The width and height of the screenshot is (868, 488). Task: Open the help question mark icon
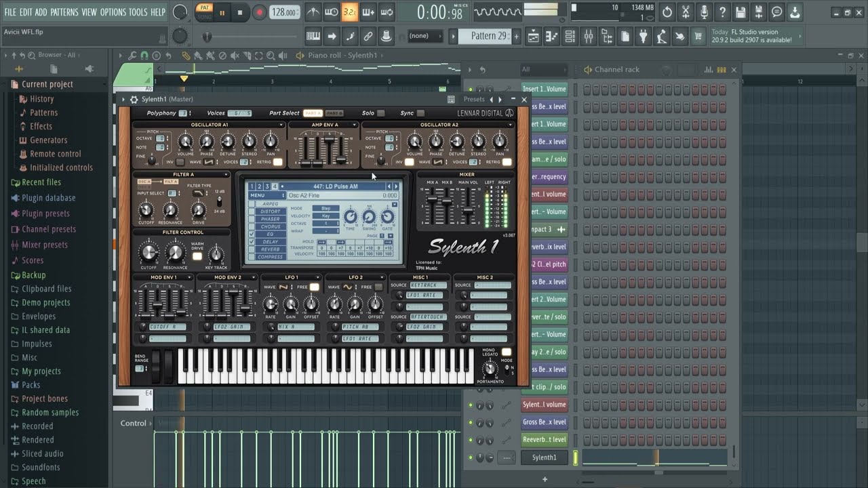coord(722,12)
